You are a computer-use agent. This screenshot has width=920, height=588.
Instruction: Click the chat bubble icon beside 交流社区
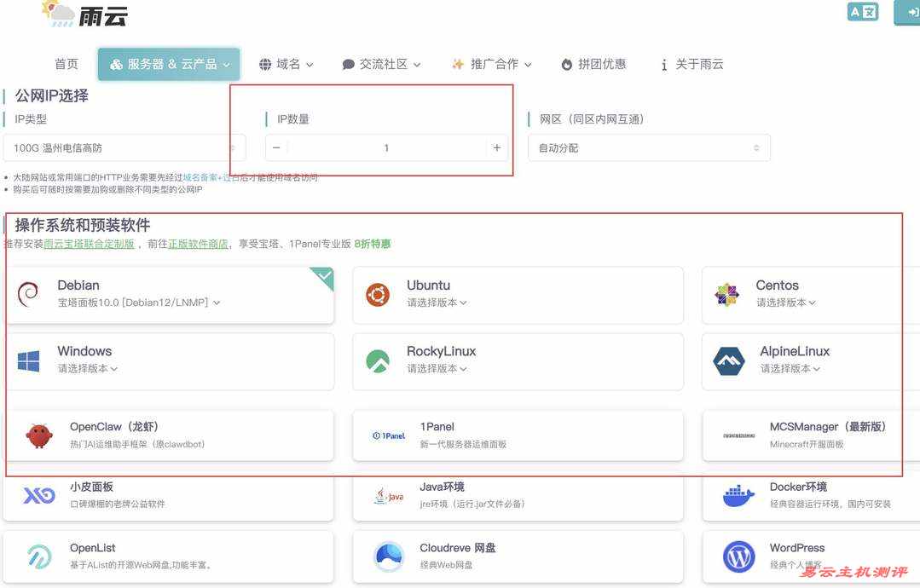click(x=348, y=65)
